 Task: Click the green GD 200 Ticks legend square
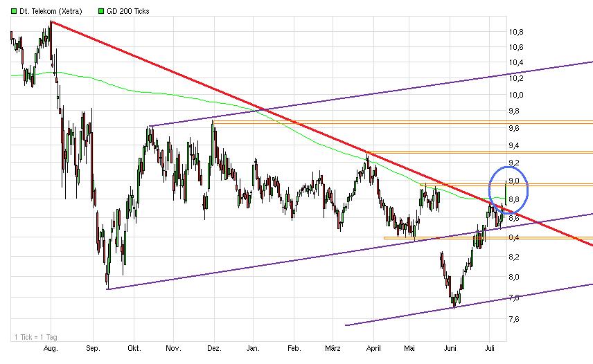[100, 11]
